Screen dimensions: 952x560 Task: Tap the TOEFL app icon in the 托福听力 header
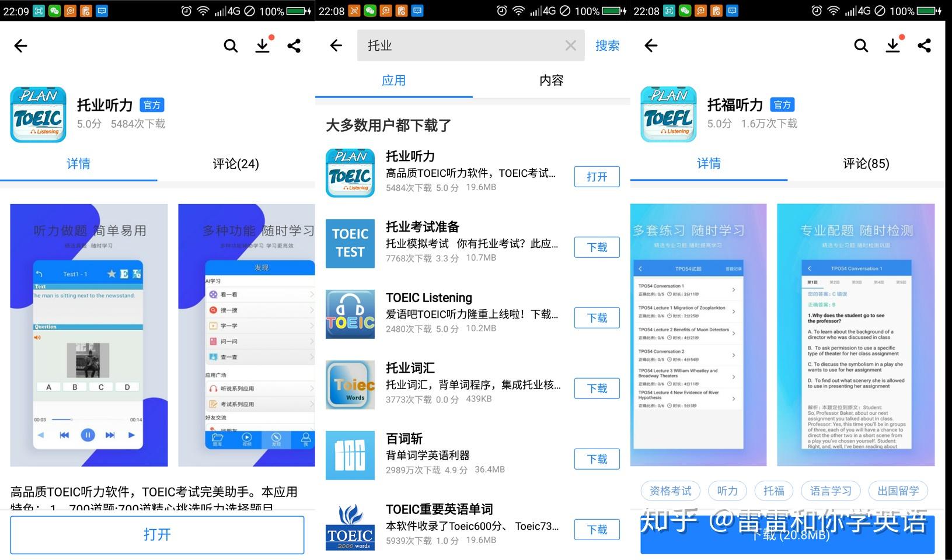668,114
